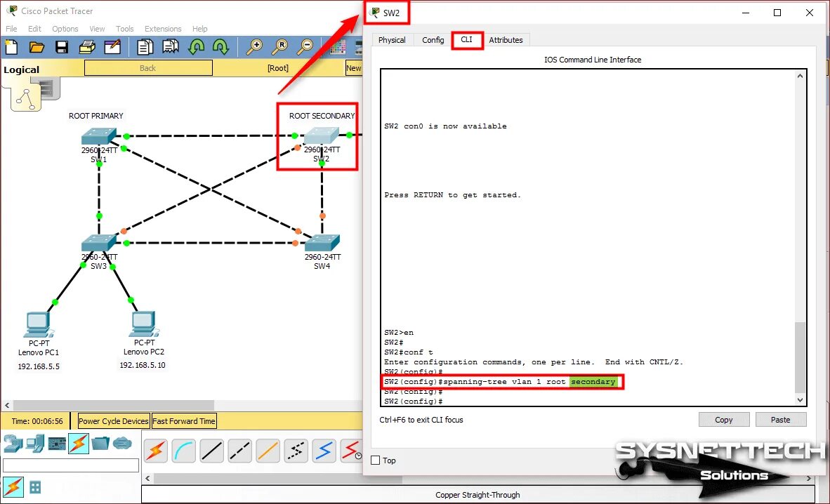
Task: Choose Copper Cross-Over dashed black cable
Action: click(239, 451)
